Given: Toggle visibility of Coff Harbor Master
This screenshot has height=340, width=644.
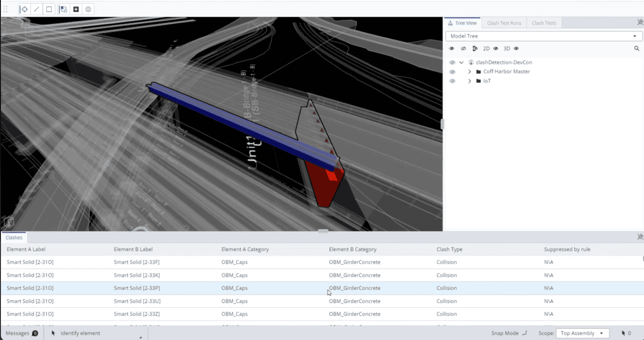Looking at the screenshot, I should 452,72.
